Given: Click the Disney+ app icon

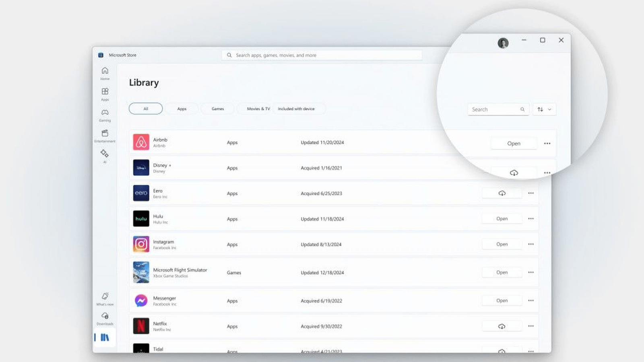Looking at the screenshot, I should click(141, 168).
